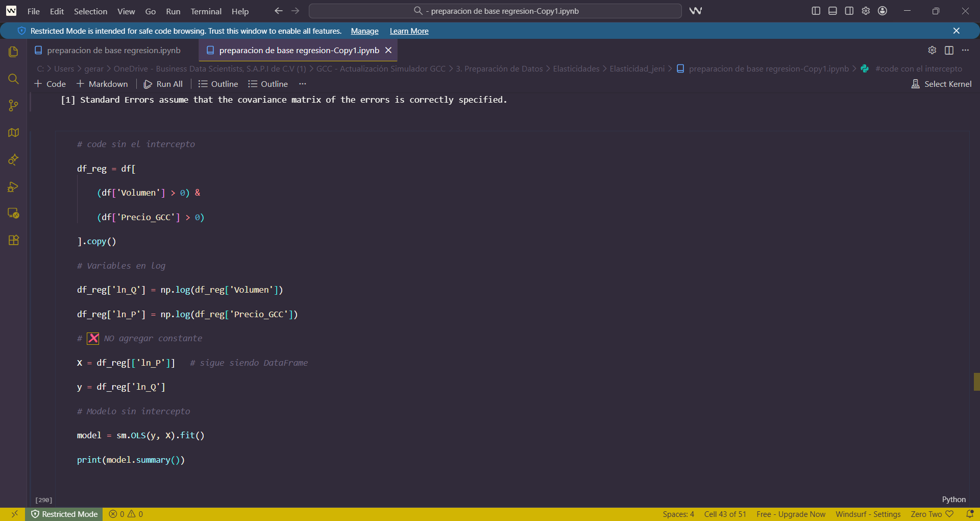Click Free - Upgrade Now status item

click(x=791, y=514)
